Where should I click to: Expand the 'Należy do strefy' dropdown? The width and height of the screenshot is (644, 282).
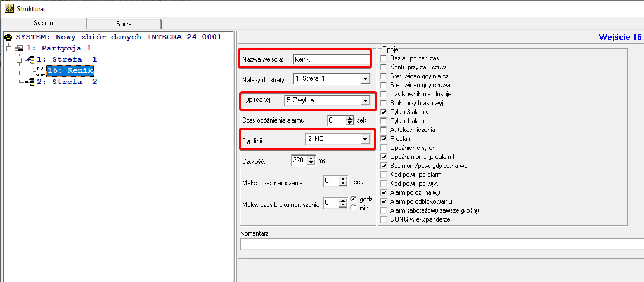(x=364, y=78)
